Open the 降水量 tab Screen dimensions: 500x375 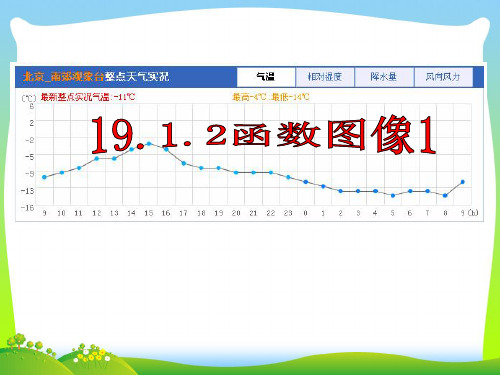[384, 77]
